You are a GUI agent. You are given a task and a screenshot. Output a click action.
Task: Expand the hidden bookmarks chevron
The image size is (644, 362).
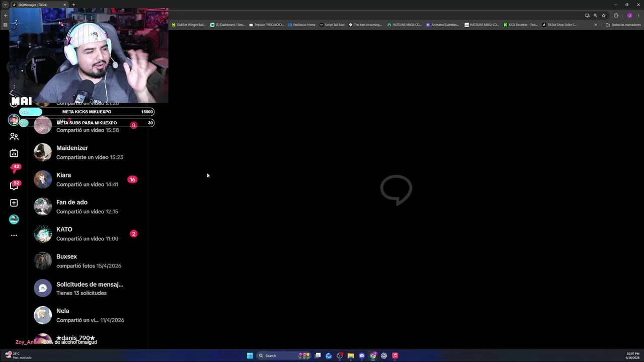pyautogui.click(x=596, y=25)
